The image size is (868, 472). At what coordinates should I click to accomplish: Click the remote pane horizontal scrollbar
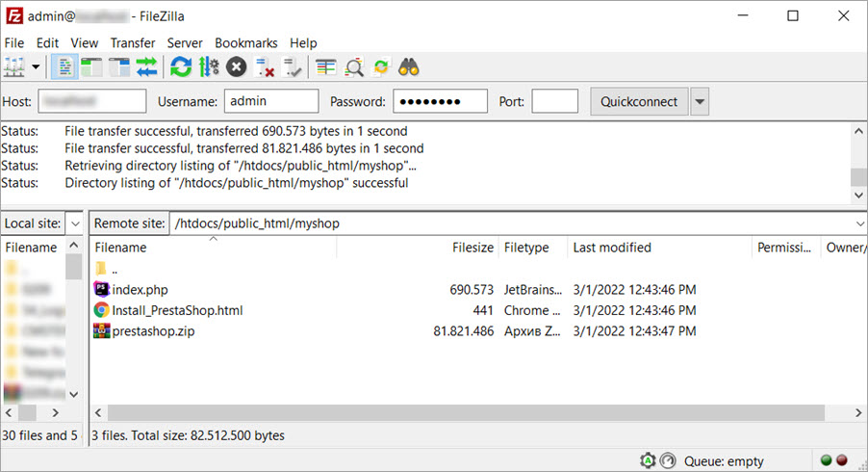[462, 412]
